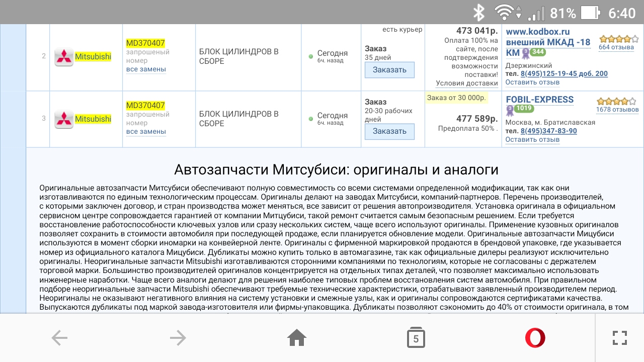
Task: Call the FOBIL-EXPRESS phone number 8(495)347-83-90
Action: tap(548, 131)
